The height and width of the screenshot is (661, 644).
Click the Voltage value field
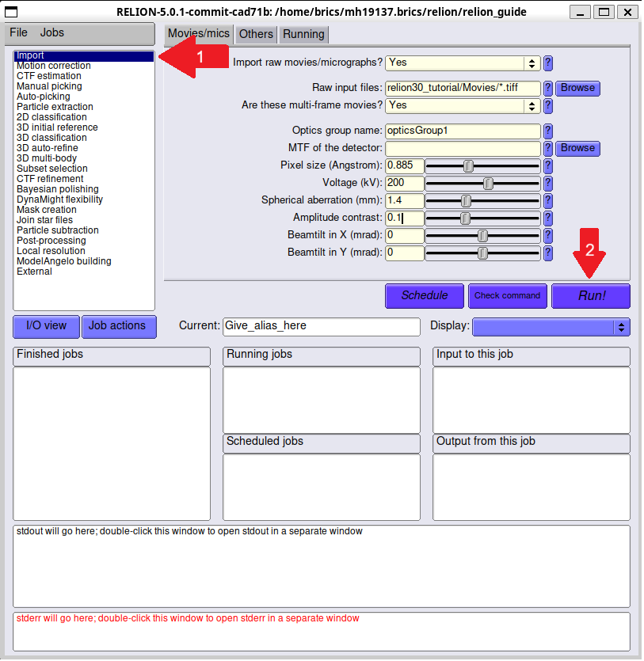(405, 183)
